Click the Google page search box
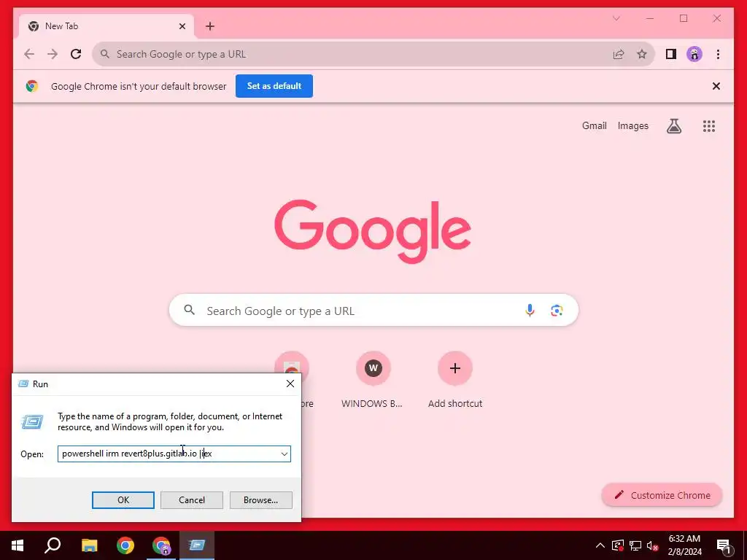The height and width of the screenshot is (560, 747). (373, 311)
